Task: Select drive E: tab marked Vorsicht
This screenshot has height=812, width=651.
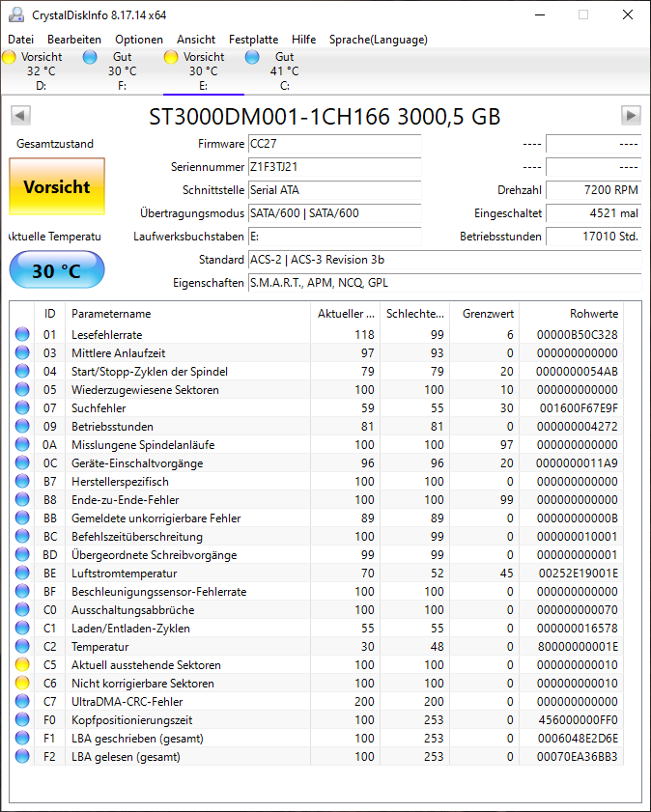Action: pyautogui.click(x=204, y=70)
